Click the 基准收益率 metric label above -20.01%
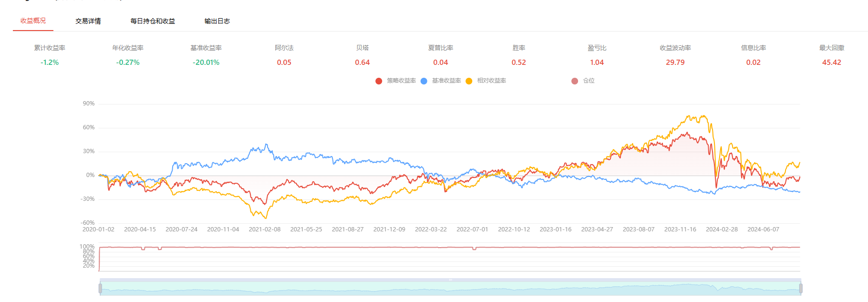This screenshot has height=302, width=868. point(206,48)
